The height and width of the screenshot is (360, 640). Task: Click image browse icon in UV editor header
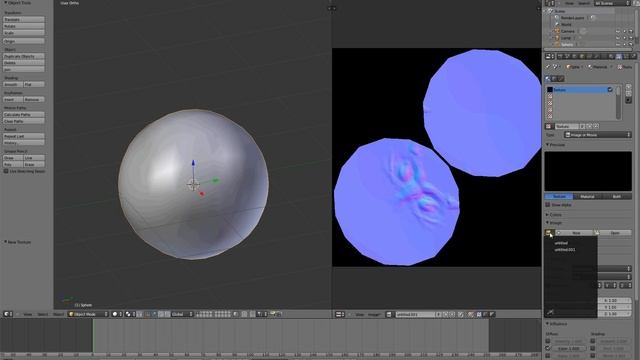(x=389, y=314)
